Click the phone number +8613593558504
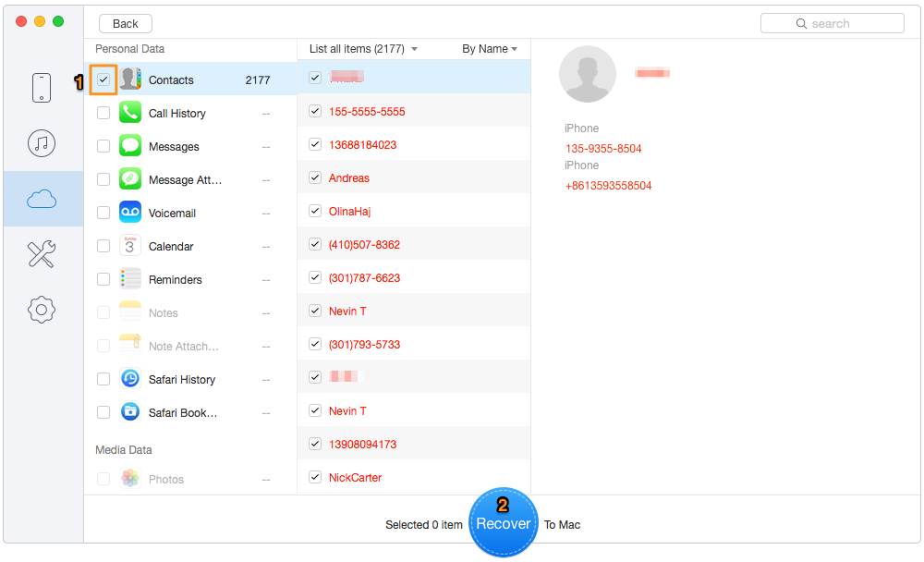 pos(608,186)
